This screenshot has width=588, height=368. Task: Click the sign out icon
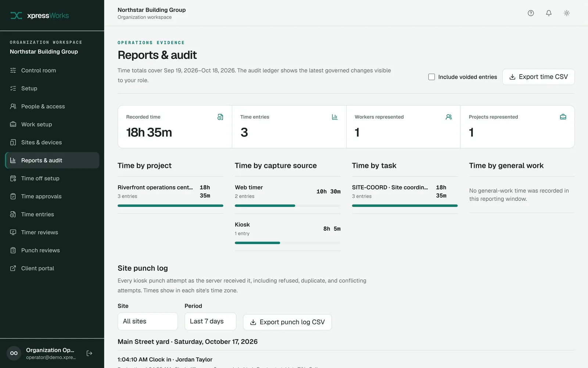tap(89, 353)
